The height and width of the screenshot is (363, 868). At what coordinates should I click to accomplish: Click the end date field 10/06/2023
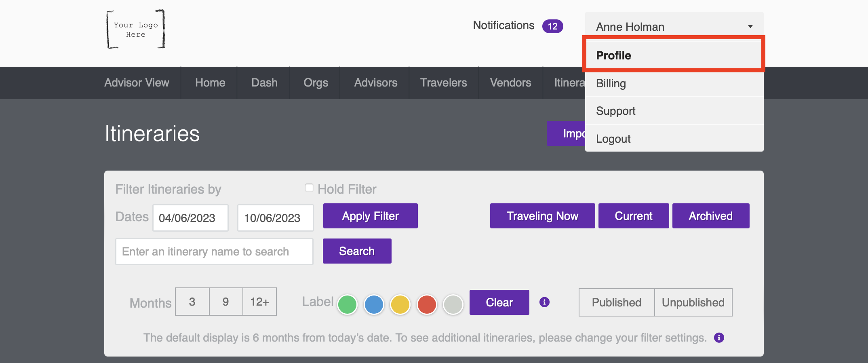(x=276, y=218)
